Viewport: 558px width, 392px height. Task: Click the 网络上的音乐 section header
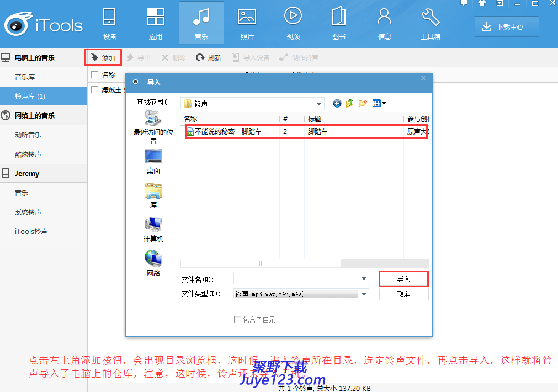[44, 115]
